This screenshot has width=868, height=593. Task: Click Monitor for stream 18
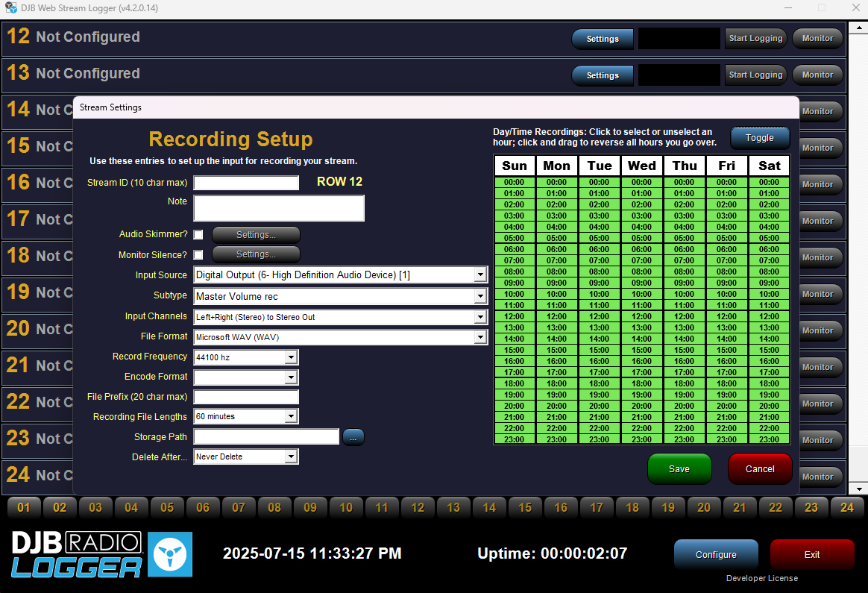coord(820,257)
